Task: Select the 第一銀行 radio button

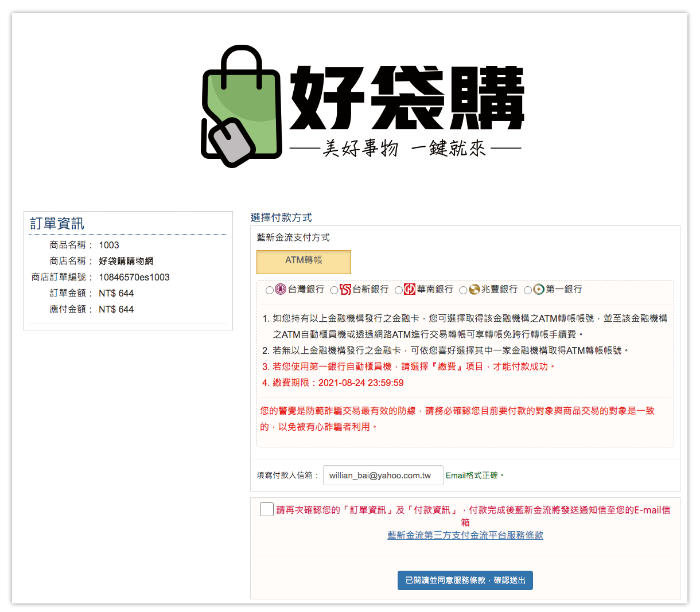Action: (528, 290)
